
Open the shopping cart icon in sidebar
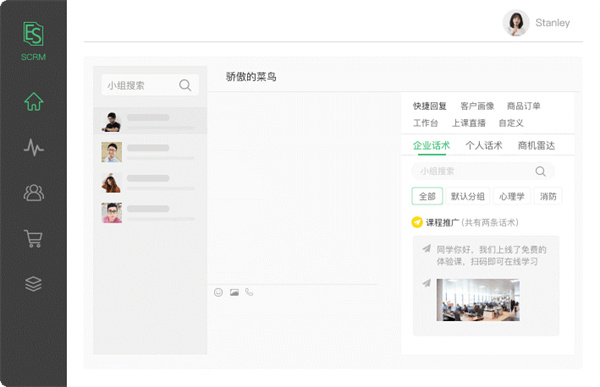coord(33,238)
